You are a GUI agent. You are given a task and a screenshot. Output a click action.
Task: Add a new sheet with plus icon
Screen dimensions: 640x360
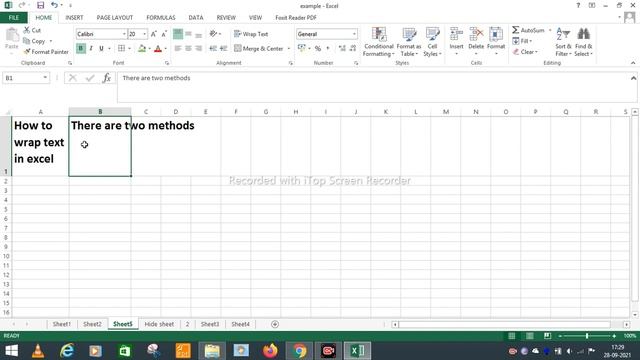coord(275,324)
